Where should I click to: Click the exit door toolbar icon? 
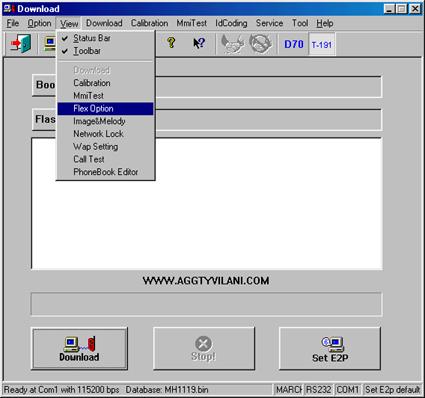pyautogui.click(x=21, y=44)
